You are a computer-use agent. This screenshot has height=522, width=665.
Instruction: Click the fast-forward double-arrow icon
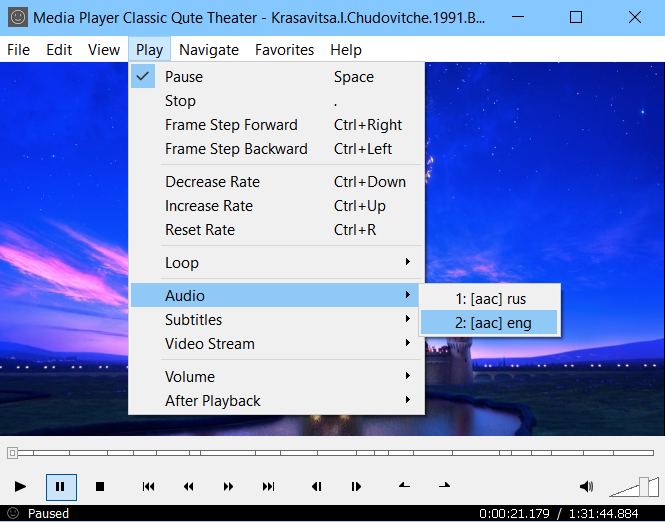228,487
